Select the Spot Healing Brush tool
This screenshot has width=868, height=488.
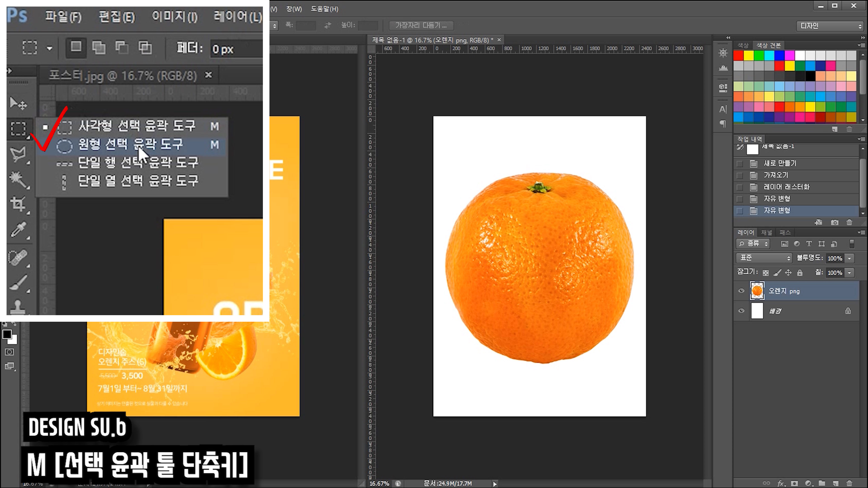(18, 258)
